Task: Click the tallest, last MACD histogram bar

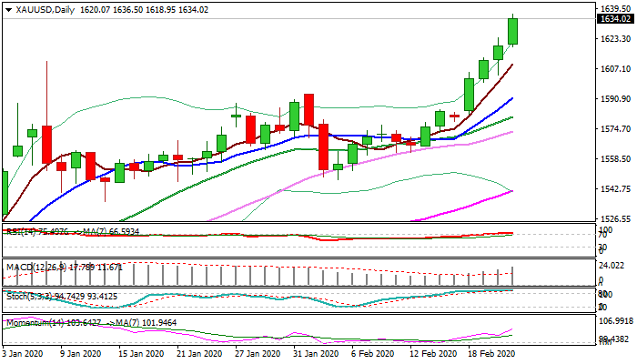Action: pyautogui.click(x=512, y=276)
